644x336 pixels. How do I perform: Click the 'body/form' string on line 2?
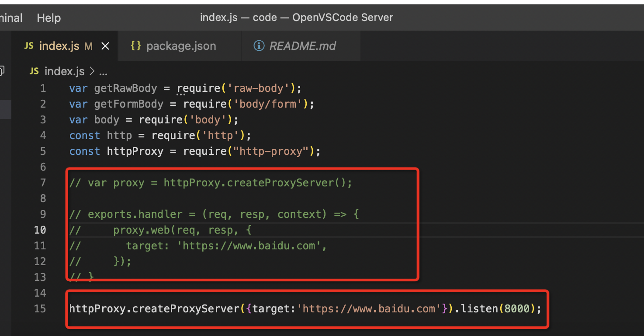point(268,104)
